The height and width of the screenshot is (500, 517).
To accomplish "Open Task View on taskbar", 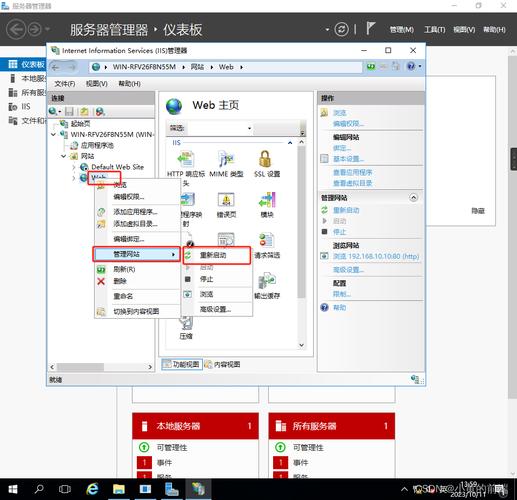I will (x=65, y=489).
